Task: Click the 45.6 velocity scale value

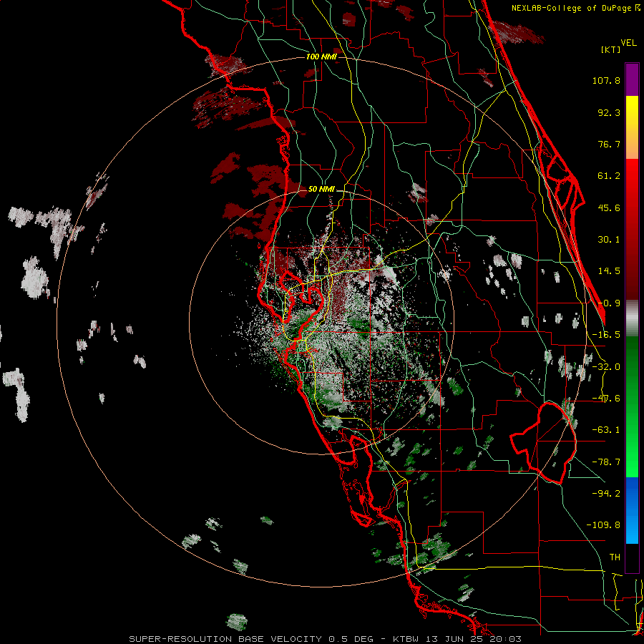Action: 609,208
